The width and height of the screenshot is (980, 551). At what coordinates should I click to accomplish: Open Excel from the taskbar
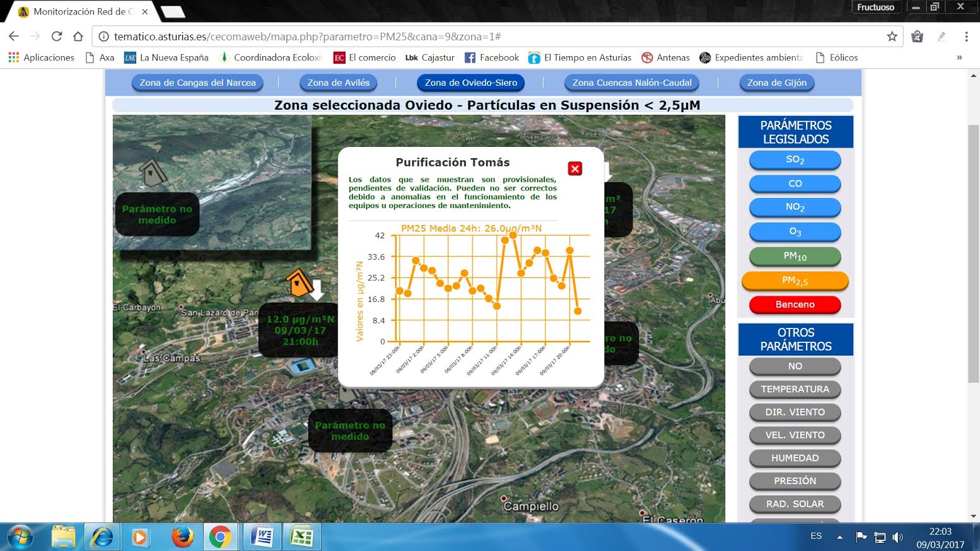(x=302, y=537)
